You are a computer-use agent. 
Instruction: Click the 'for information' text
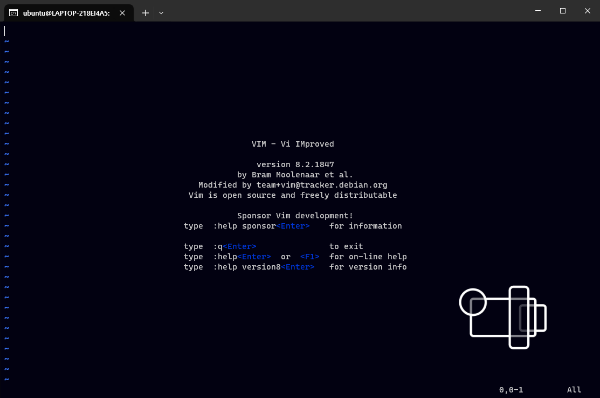click(x=366, y=226)
